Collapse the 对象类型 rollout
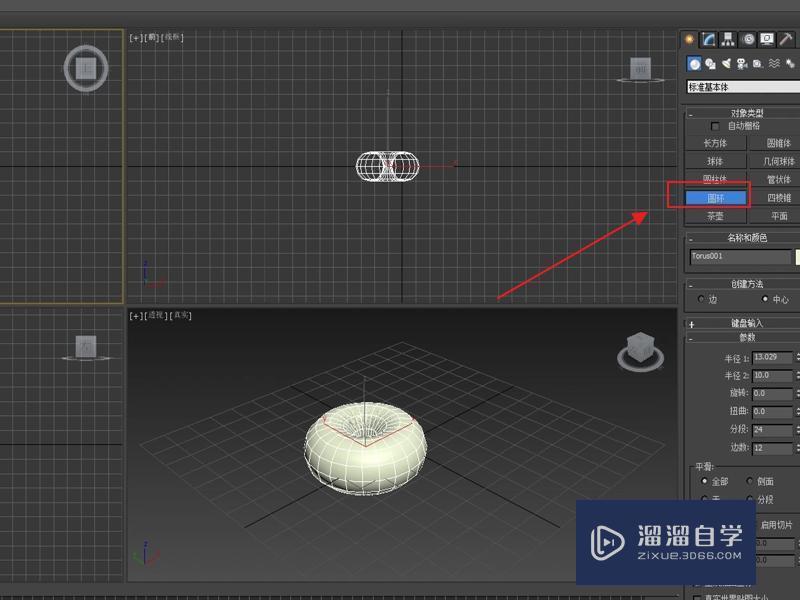 point(743,113)
